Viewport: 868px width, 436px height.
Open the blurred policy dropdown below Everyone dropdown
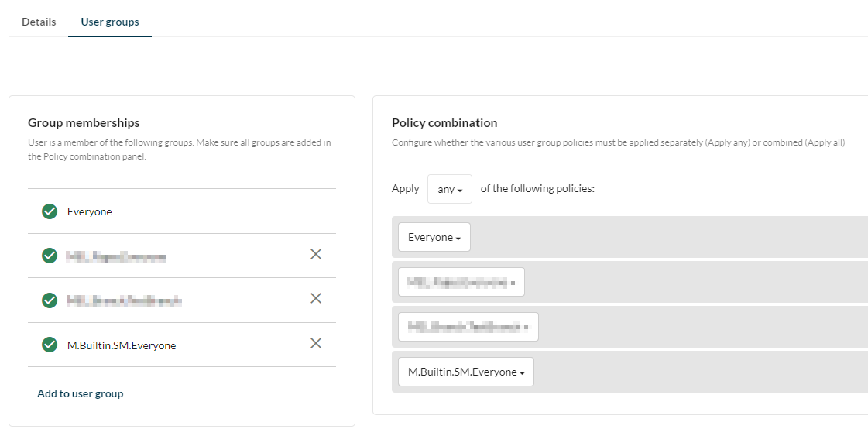pos(461,282)
